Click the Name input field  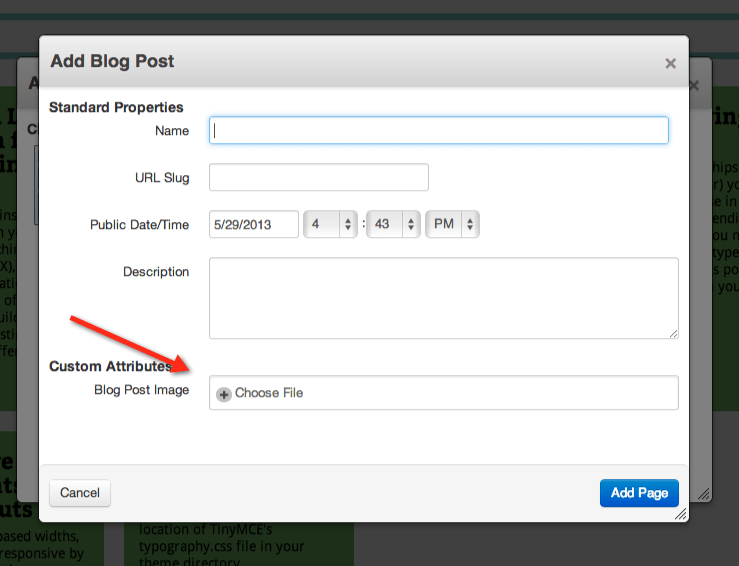(439, 130)
